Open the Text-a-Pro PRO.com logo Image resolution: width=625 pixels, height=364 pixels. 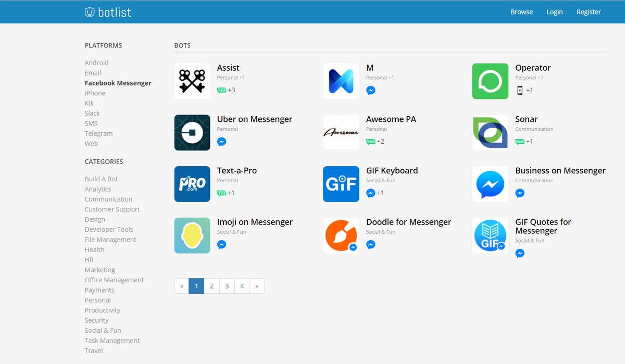pyautogui.click(x=192, y=184)
